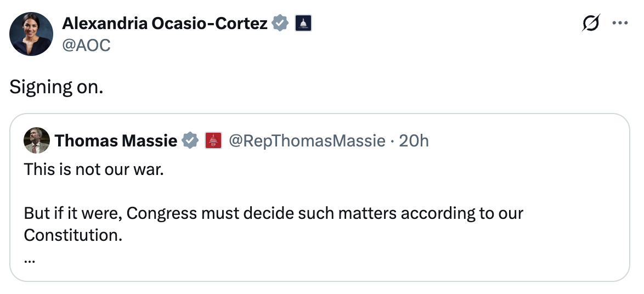The height and width of the screenshot is (294, 644).
Task: Click the Alexandria Ocasio-Cortez display name
Action: click(165, 23)
